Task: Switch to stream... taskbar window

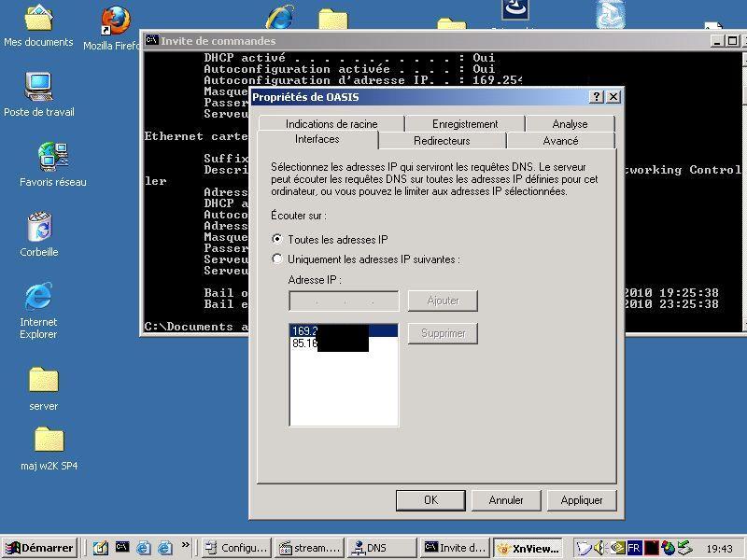Action: (310, 548)
